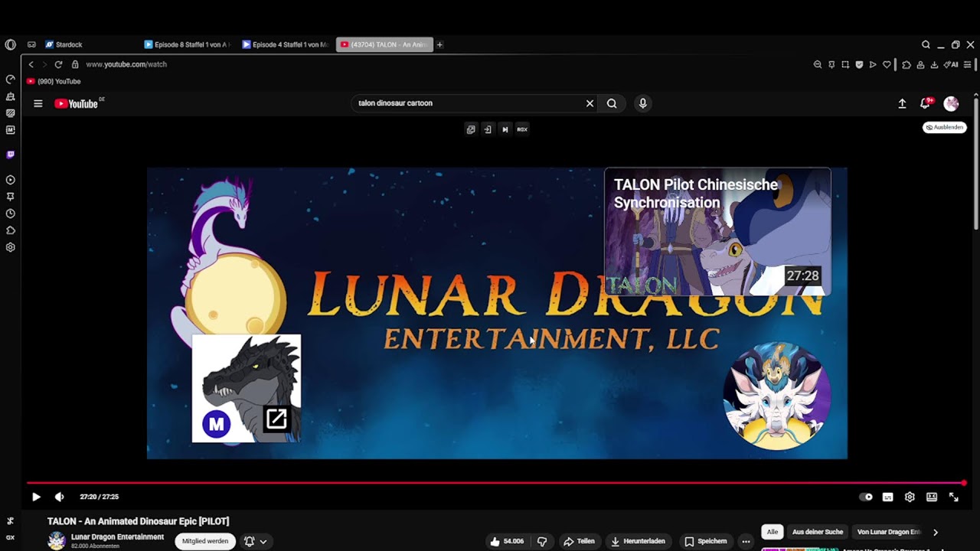Viewport: 980px width, 551px height.
Task: Switch to the Episode 8 Staffel 1 tab
Action: tap(188, 44)
